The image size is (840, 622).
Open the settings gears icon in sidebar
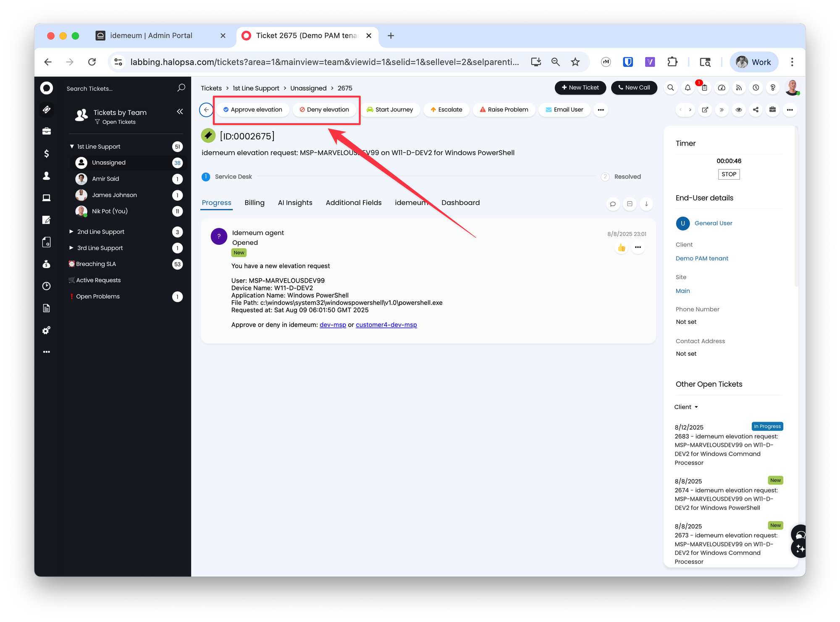tap(47, 331)
